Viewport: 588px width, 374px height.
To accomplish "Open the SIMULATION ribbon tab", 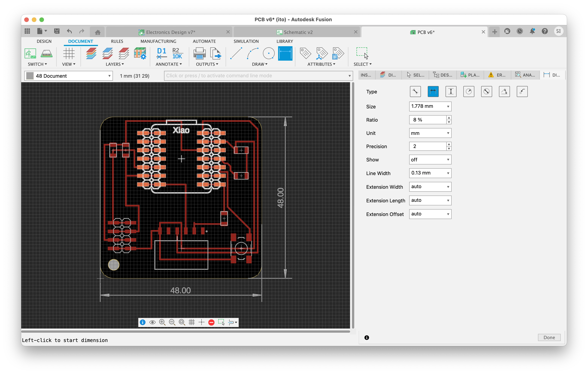I will click(x=246, y=41).
